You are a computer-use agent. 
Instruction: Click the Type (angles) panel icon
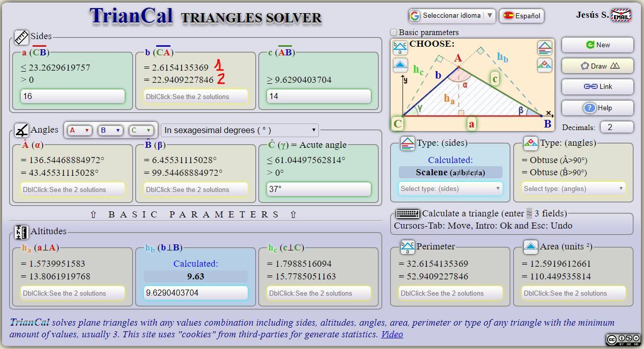pos(531,144)
